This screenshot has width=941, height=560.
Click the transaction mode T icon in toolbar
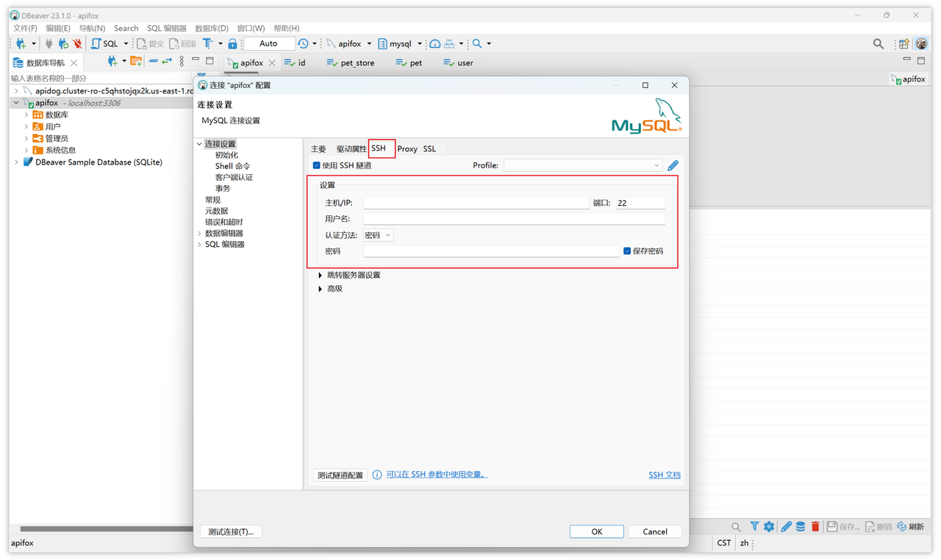(207, 44)
